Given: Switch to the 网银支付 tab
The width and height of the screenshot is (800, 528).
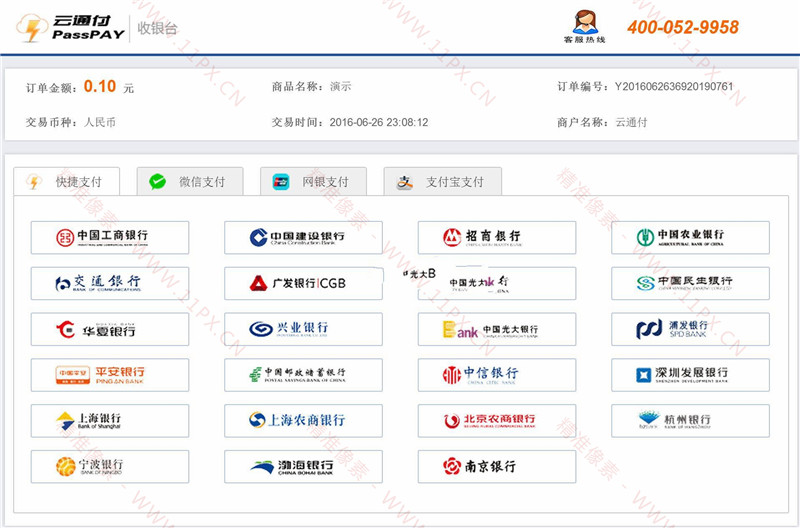Looking at the screenshot, I should coord(313,182).
